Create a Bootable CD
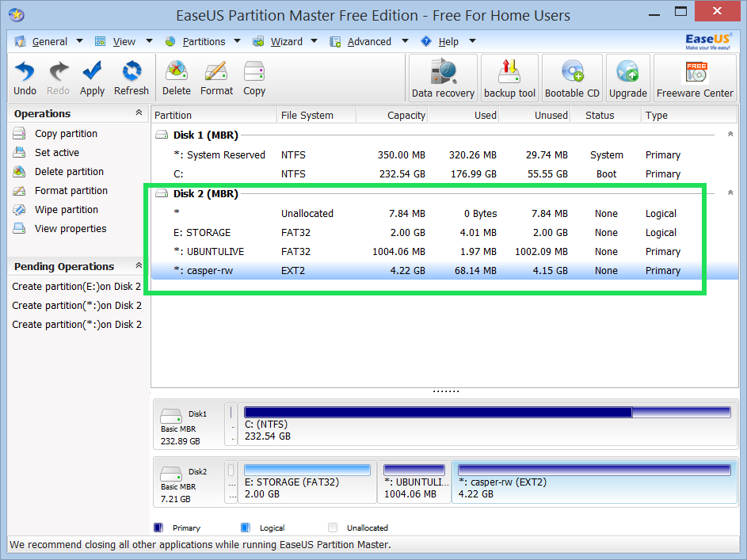Image resolution: width=747 pixels, height=560 pixels. point(572,78)
